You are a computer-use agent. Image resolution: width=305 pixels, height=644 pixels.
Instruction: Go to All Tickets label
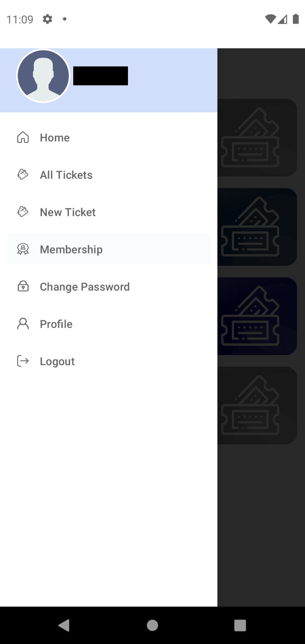[66, 175]
